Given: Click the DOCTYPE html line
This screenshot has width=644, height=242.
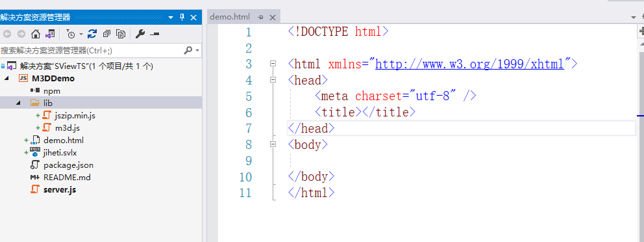Looking at the screenshot, I should (x=338, y=32).
